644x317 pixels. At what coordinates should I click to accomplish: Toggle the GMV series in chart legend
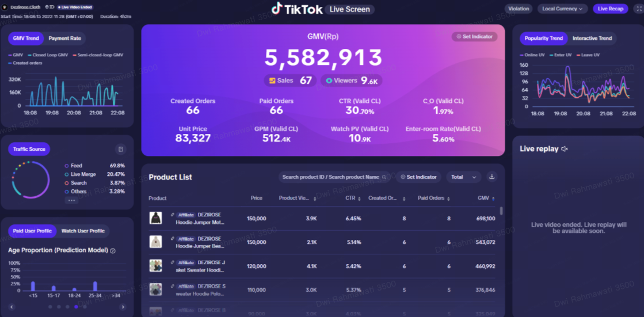pyautogui.click(x=16, y=55)
